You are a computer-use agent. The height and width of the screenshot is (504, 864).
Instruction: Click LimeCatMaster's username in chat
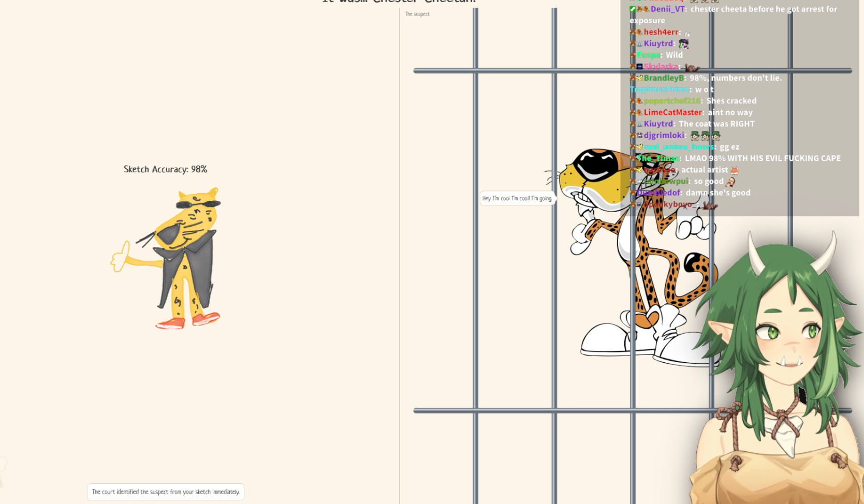pyautogui.click(x=673, y=112)
